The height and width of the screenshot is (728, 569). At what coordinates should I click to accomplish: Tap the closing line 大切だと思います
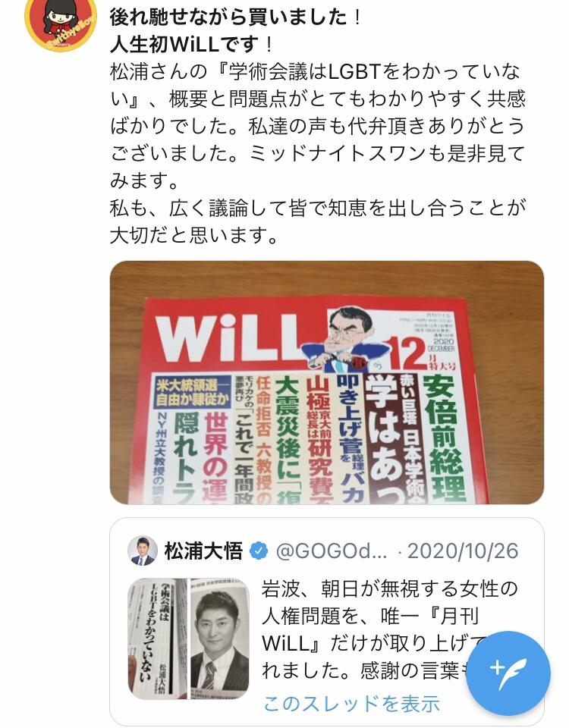coord(193,235)
